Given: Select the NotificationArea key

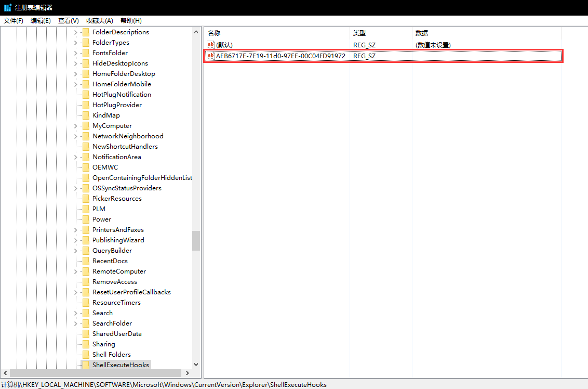Looking at the screenshot, I should tap(117, 157).
